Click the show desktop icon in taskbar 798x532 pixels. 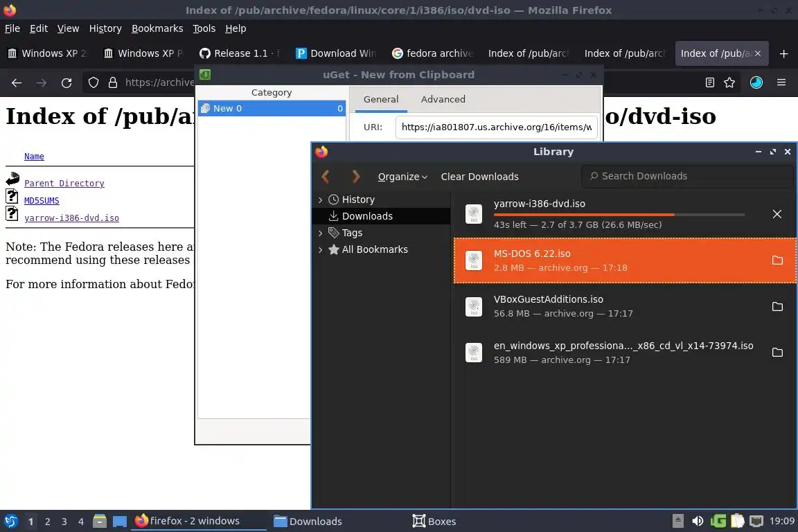click(x=120, y=521)
